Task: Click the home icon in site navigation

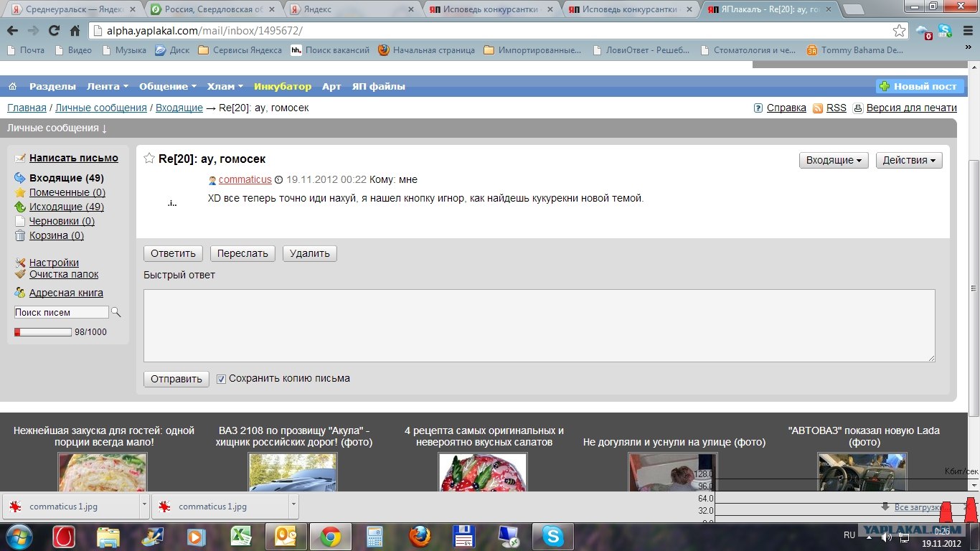Action: 12,86
